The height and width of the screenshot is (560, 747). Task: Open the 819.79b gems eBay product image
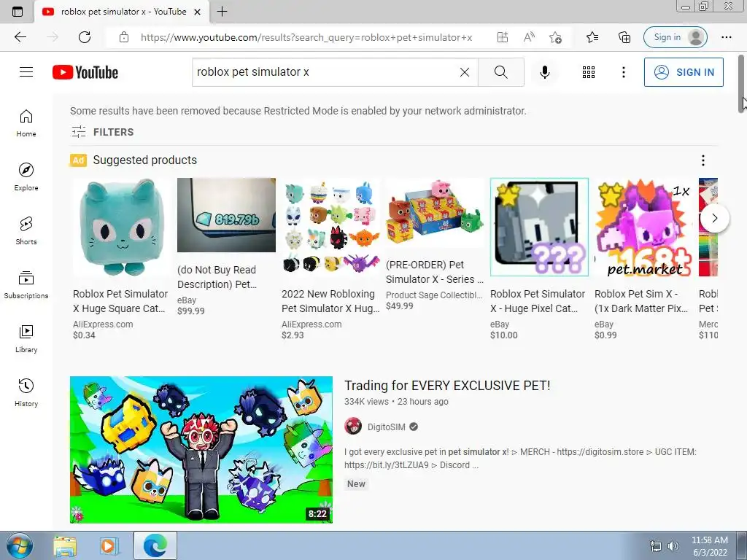(x=226, y=215)
